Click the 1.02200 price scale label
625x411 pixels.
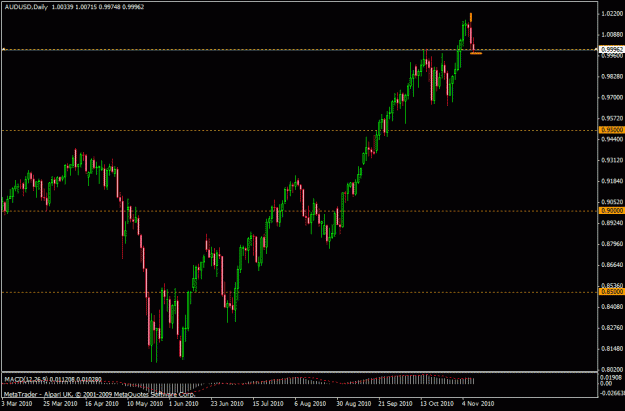pyautogui.click(x=612, y=14)
